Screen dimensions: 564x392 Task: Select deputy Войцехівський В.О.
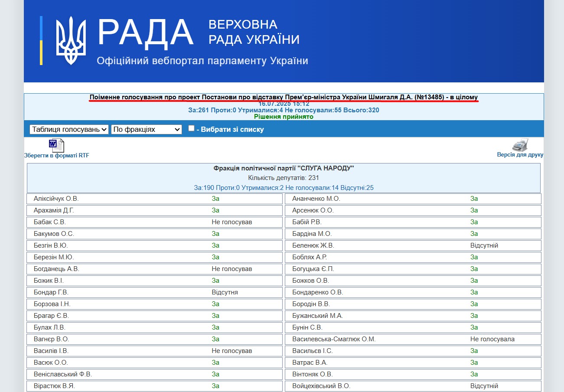click(321, 386)
